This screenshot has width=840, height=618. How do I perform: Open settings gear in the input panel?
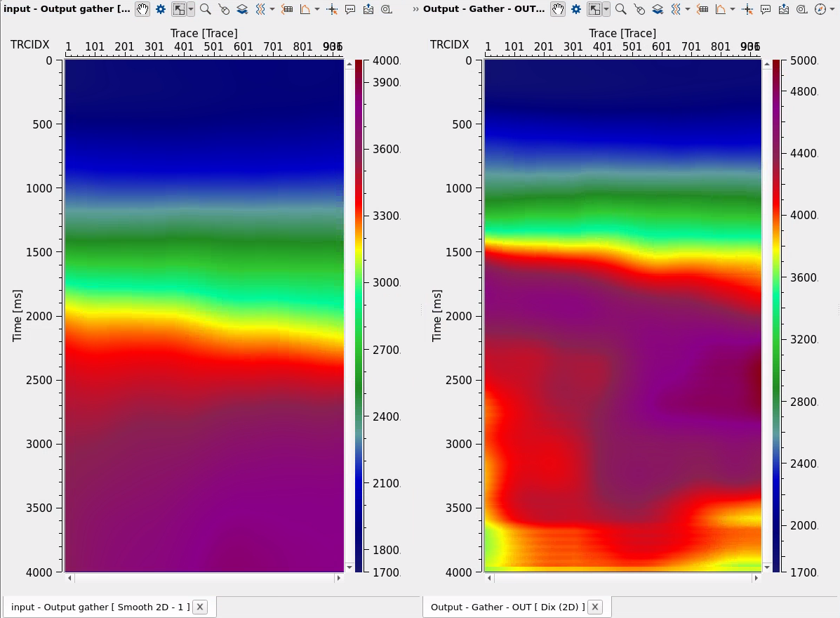[161, 9]
